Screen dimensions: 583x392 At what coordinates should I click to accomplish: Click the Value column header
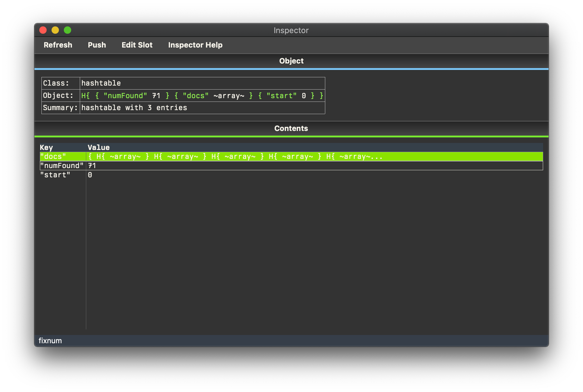(98, 148)
